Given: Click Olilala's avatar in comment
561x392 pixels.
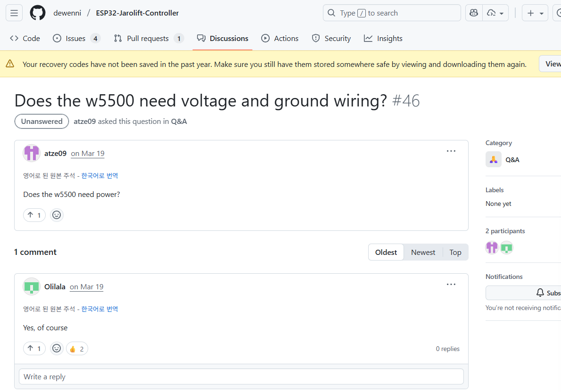Looking at the screenshot, I should click(32, 286).
